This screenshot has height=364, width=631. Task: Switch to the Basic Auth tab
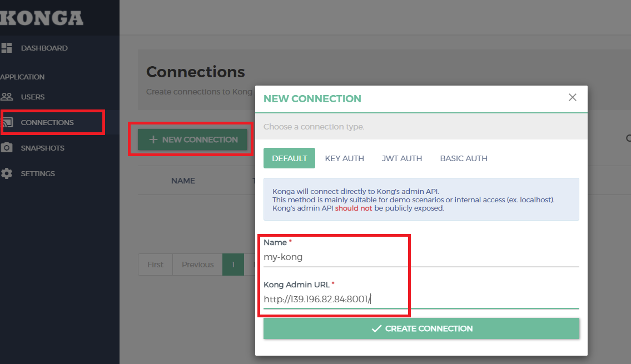464,158
